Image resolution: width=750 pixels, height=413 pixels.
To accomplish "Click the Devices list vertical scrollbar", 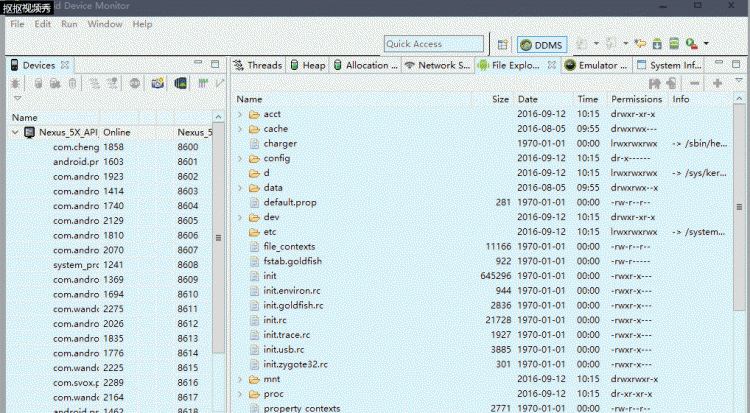I will pos(219,238).
